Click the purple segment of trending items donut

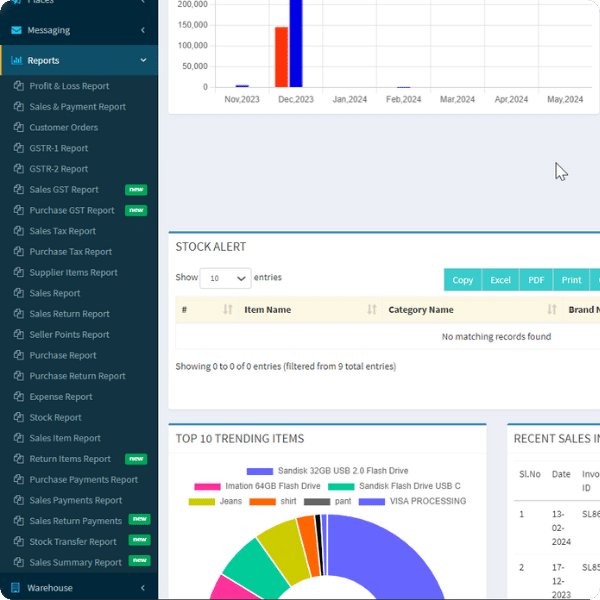pos(390,560)
